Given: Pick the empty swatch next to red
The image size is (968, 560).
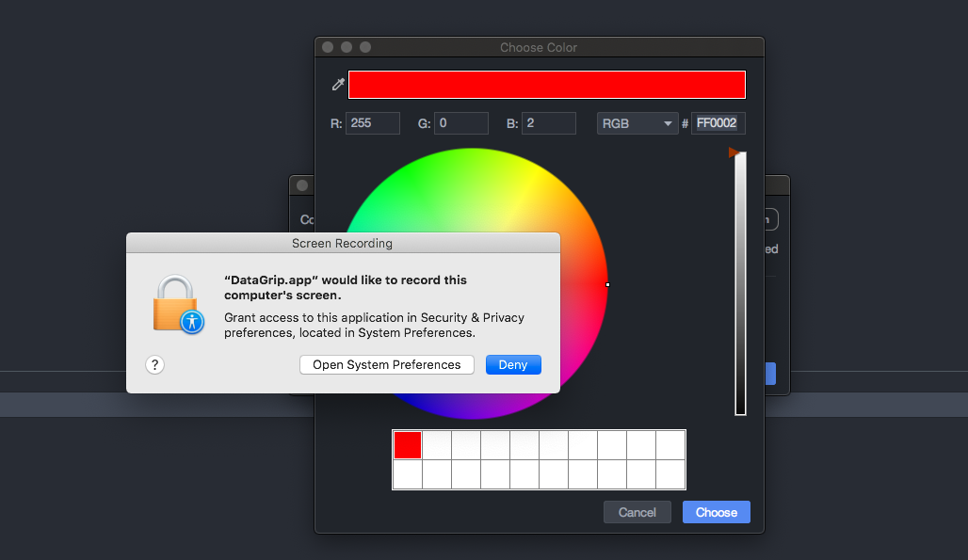Looking at the screenshot, I should click(437, 445).
